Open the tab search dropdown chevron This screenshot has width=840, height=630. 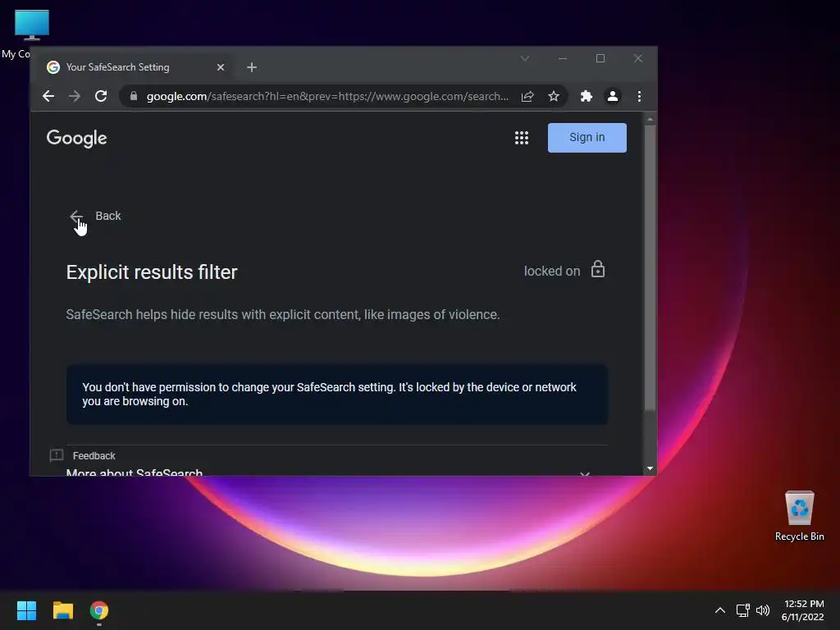point(525,58)
